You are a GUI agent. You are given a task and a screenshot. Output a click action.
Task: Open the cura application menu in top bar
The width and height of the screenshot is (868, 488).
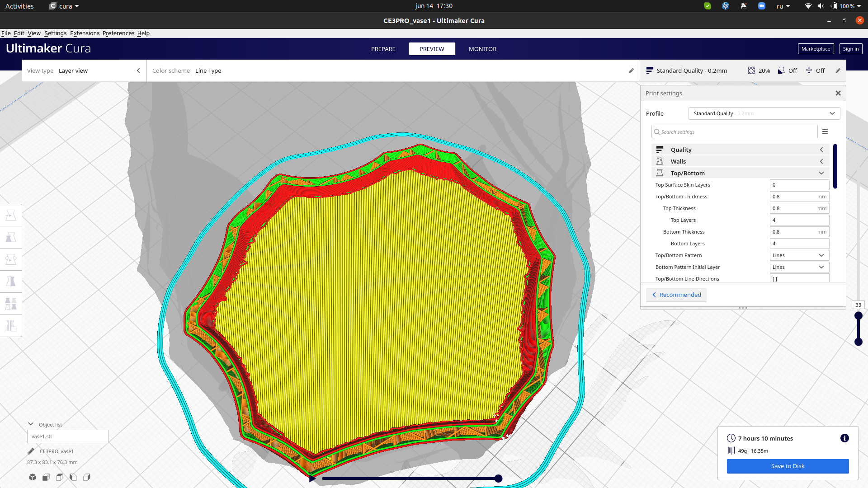pos(64,6)
